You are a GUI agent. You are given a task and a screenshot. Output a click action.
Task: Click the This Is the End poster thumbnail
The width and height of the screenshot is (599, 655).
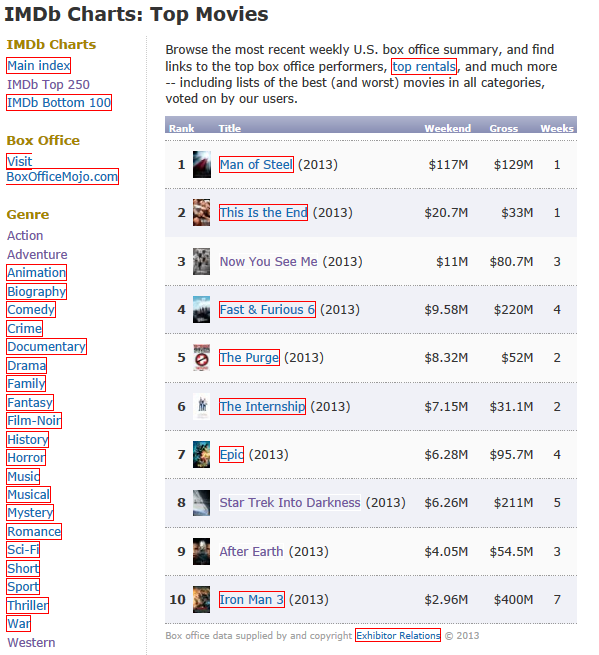(x=201, y=212)
